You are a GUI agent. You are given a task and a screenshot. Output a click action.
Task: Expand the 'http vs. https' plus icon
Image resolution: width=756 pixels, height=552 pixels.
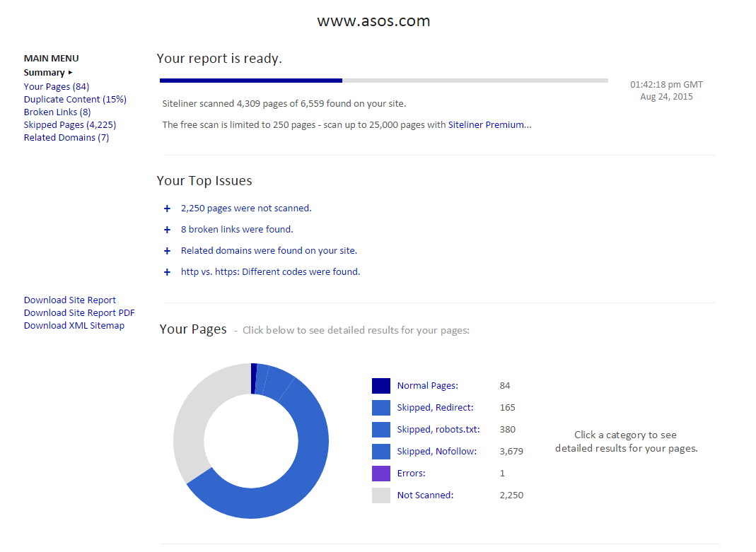(x=168, y=272)
